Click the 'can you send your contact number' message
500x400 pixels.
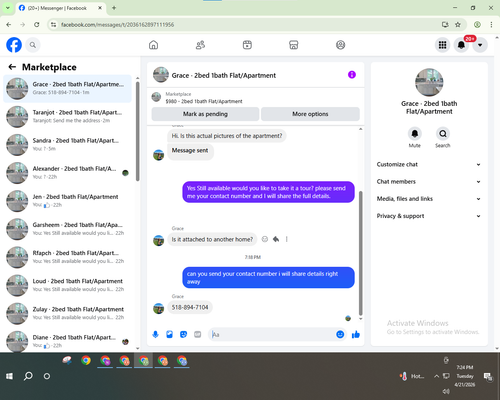pos(268,277)
